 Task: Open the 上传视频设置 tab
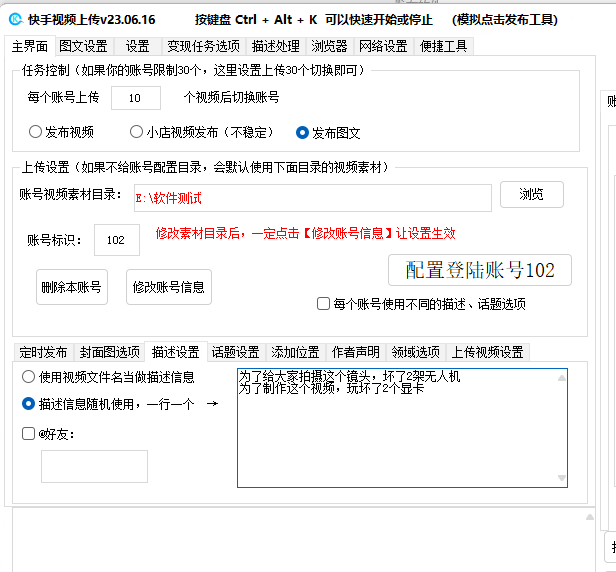(488, 352)
